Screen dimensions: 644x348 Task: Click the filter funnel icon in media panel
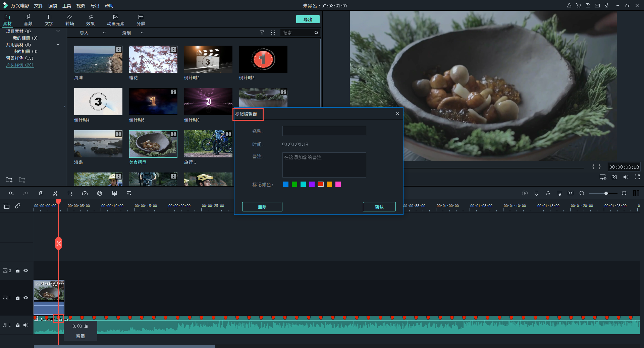262,33
